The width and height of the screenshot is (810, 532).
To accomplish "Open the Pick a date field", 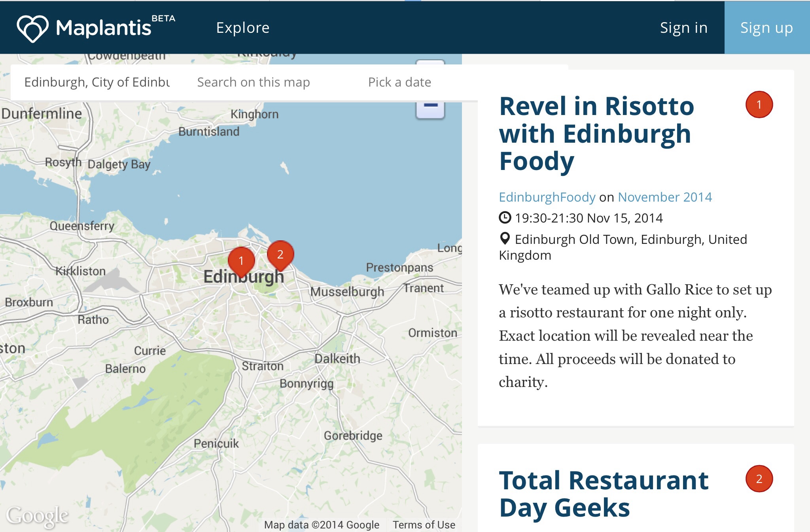I will [399, 82].
